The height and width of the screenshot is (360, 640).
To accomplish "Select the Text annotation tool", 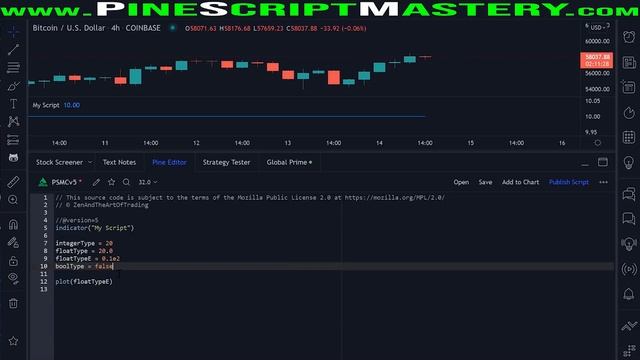I will (13, 104).
